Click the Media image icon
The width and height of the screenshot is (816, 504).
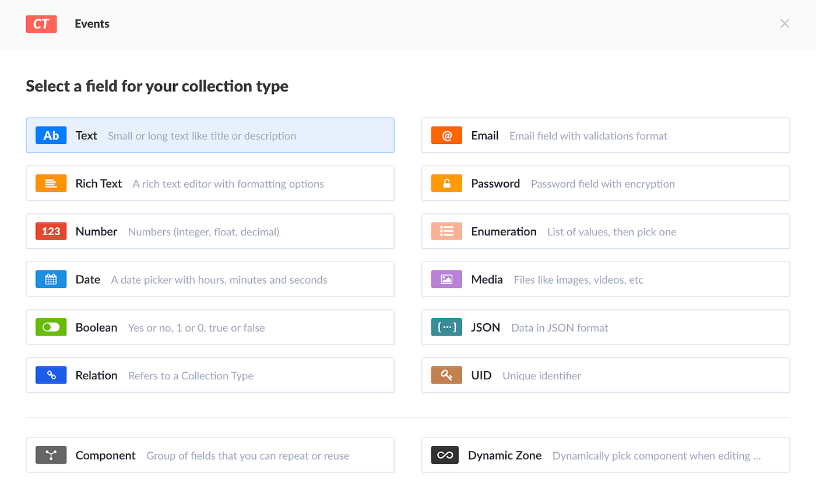(446, 279)
